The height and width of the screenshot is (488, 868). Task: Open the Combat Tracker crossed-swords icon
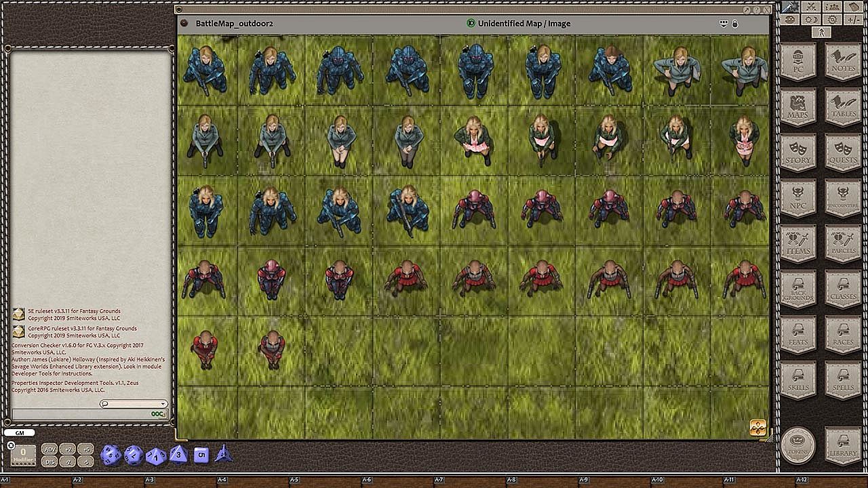(810, 7)
